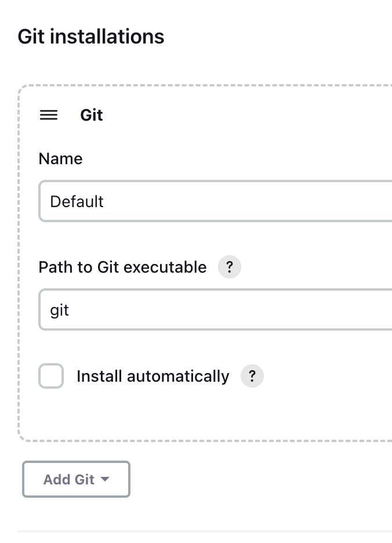Click the Git installations heading
Viewport: 392px width, 543px height.
[x=91, y=37]
